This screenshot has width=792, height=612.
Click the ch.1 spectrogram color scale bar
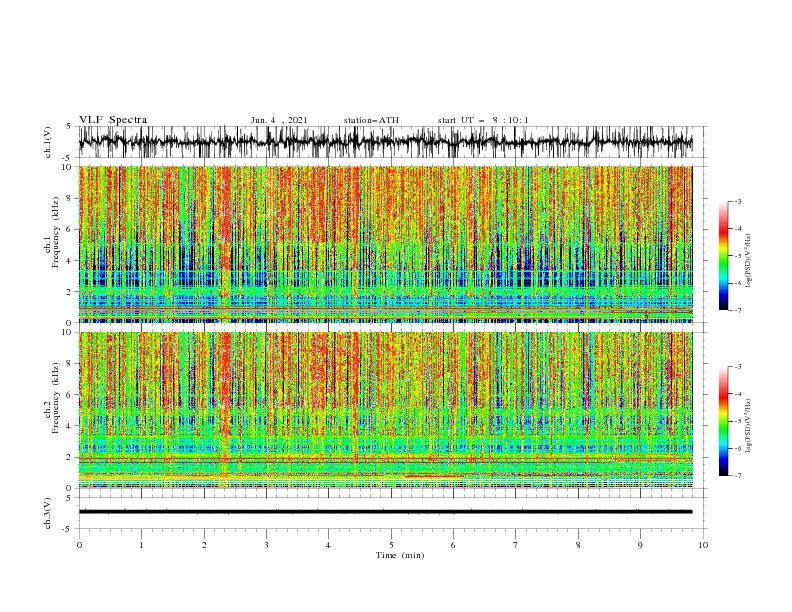tap(723, 256)
